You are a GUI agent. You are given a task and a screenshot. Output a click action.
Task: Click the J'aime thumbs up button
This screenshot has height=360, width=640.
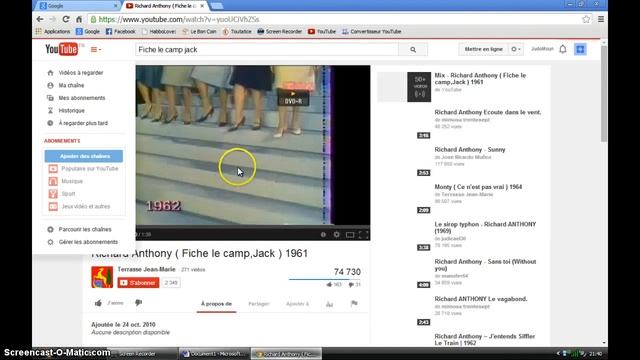[109, 303]
